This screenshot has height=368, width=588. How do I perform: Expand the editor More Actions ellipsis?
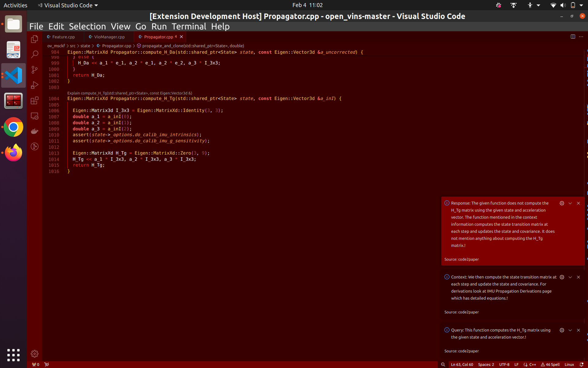[x=581, y=36]
